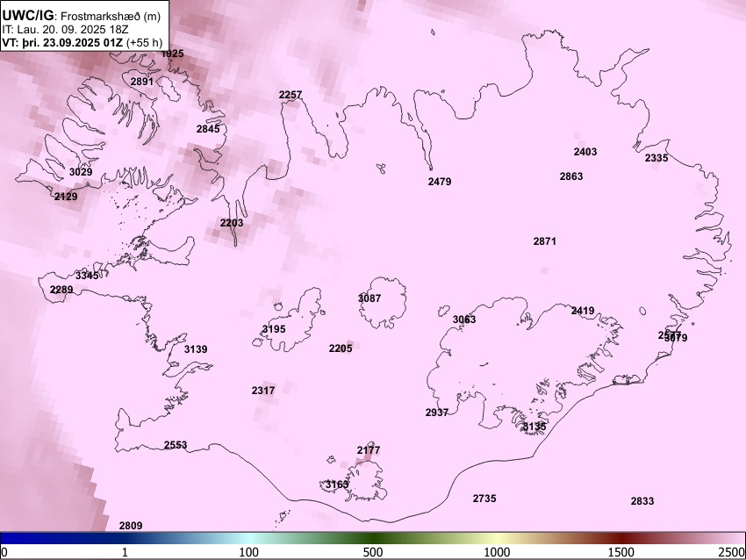Click the value 2891 in the Westfjords

tap(142, 82)
